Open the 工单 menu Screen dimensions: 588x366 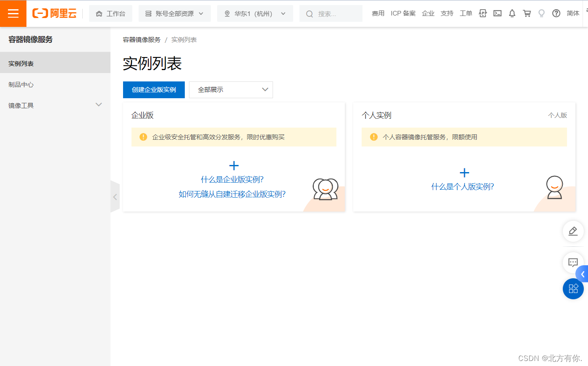click(x=466, y=13)
